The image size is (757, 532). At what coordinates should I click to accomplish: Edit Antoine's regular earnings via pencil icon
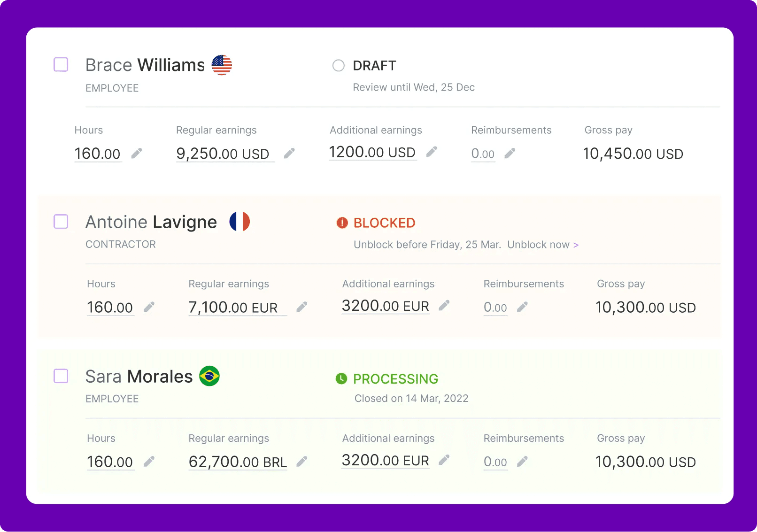[302, 307]
